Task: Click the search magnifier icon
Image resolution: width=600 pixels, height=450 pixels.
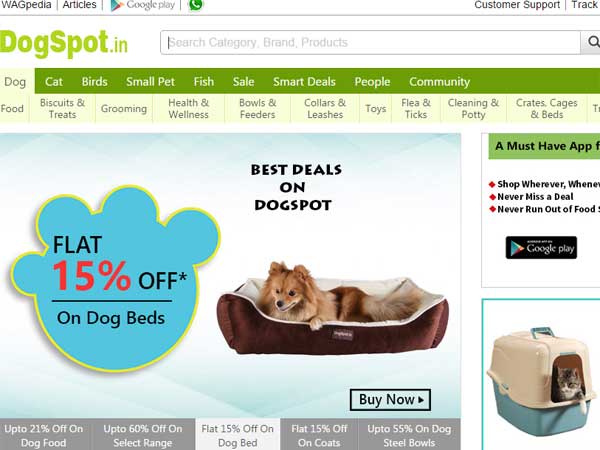Action: [592, 42]
